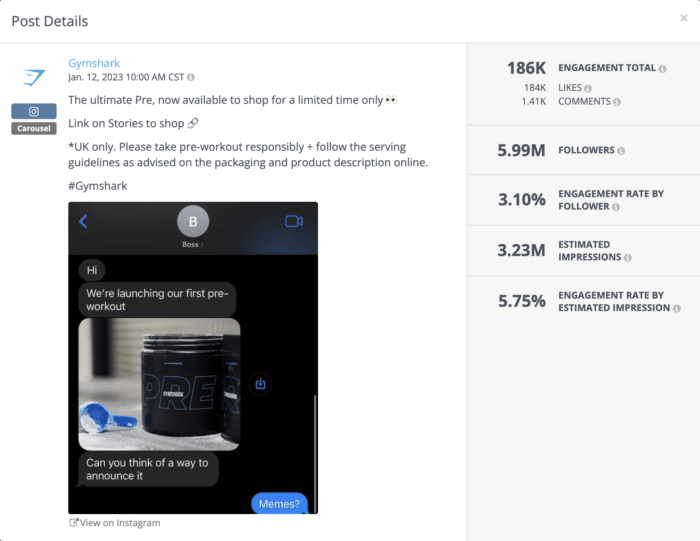Image resolution: width=700 pixels, height=541 pixels.
Task: Click the pre-workout tub photo
Action: pos(159,384)
